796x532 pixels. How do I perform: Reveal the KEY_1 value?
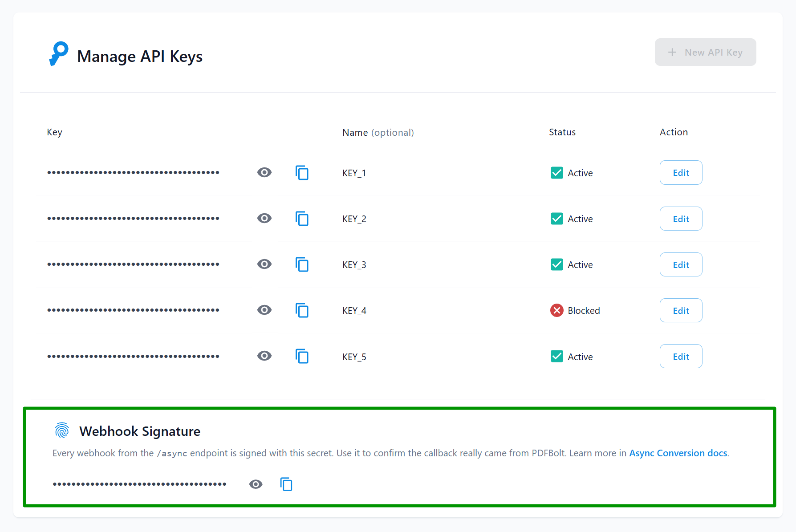point(264,173)
